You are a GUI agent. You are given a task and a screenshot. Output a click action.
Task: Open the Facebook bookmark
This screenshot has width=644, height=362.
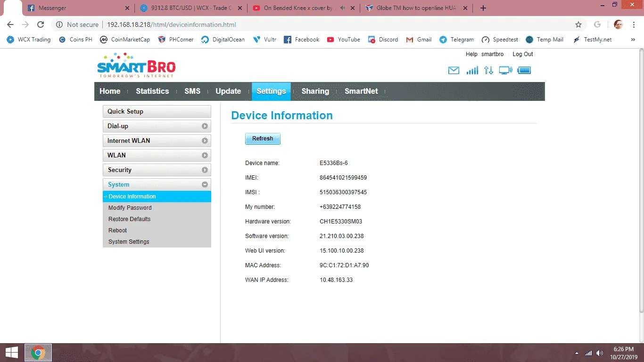tap(302, 40)
